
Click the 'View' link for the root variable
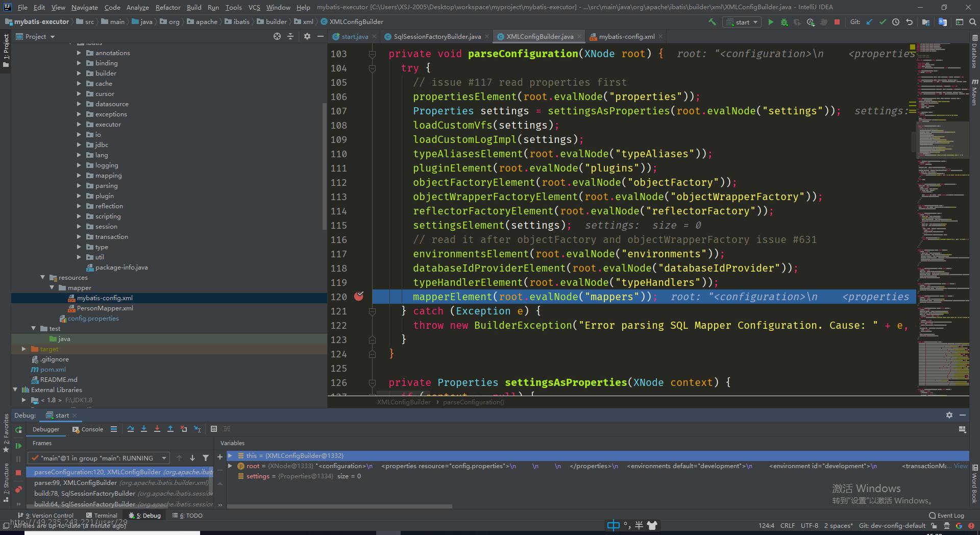coord(961,466)
